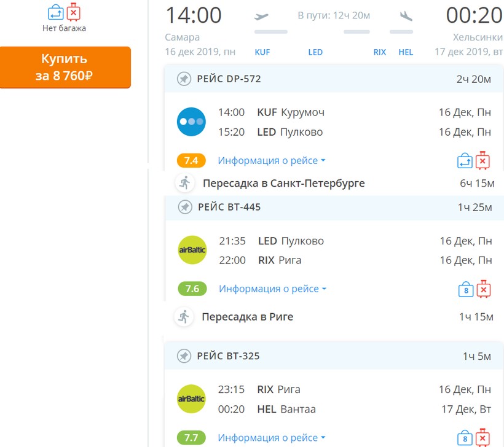Toggle the pin icon next to flight BT-325
Viewport: 504px width, 447px height.
pyautogui.click(x=184, y=356)
